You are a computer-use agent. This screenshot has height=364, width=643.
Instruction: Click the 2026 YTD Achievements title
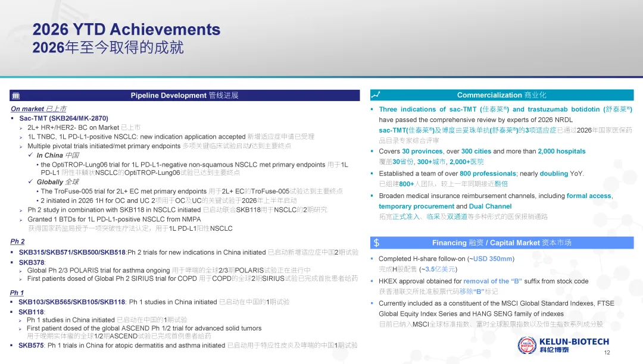point(126,30)
